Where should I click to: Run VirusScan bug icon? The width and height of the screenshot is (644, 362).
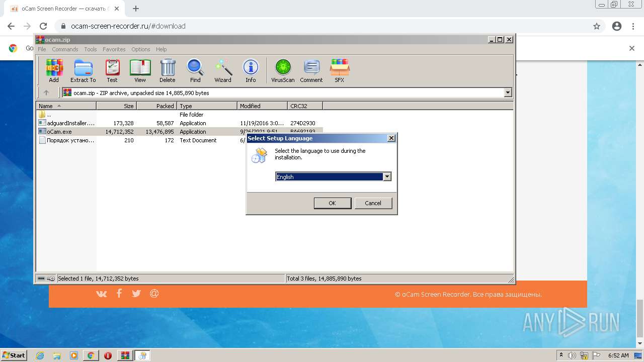[283, 71]
